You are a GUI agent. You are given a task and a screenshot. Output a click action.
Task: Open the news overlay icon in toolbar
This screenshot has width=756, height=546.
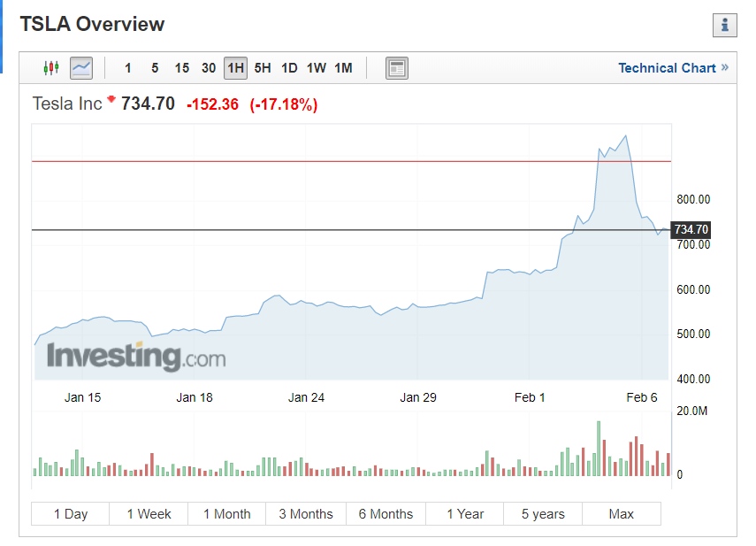click(x=397, y=68)
